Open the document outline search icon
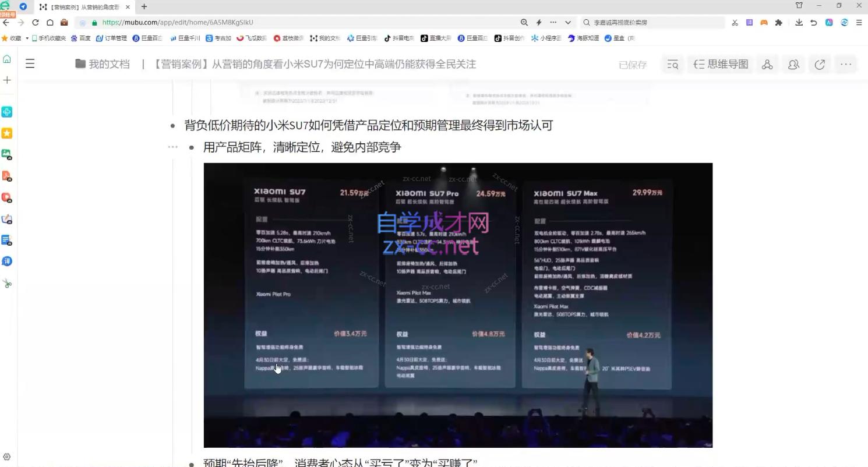The image size is (868, 467). [673, 64]
